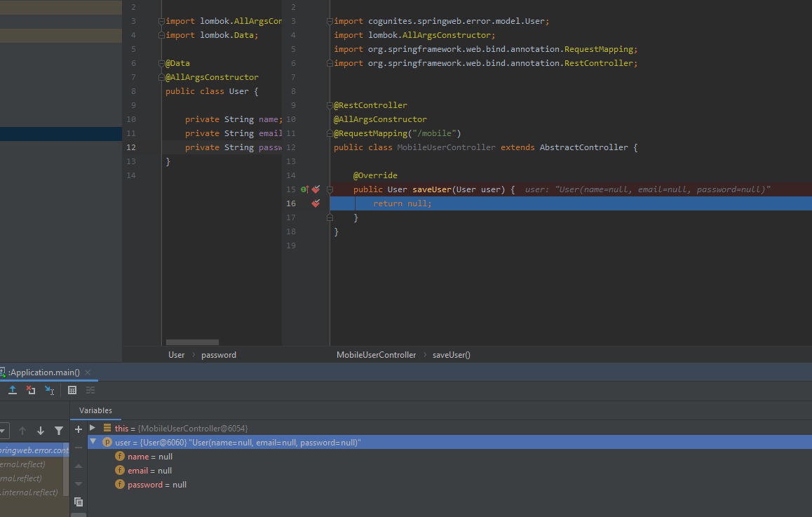The image size is (812, 517).
Task: Click the @Data annotation in User class
Action: click(177, 63)
